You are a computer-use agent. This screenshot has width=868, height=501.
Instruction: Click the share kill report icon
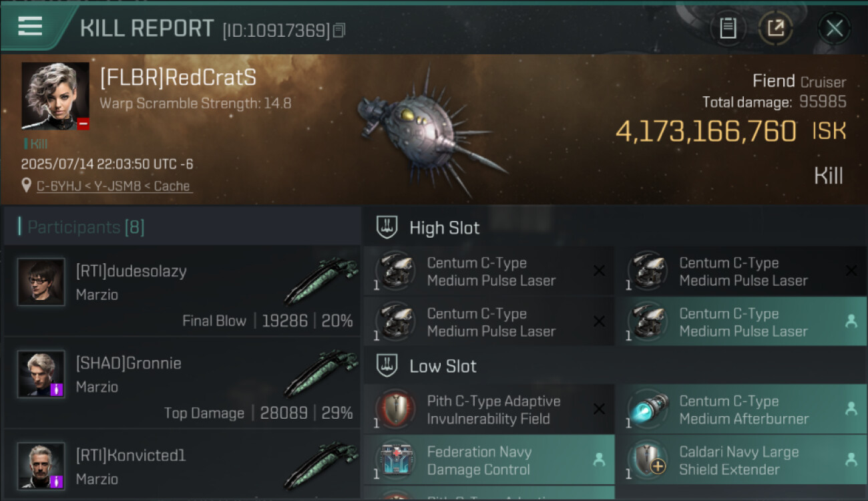775,28
